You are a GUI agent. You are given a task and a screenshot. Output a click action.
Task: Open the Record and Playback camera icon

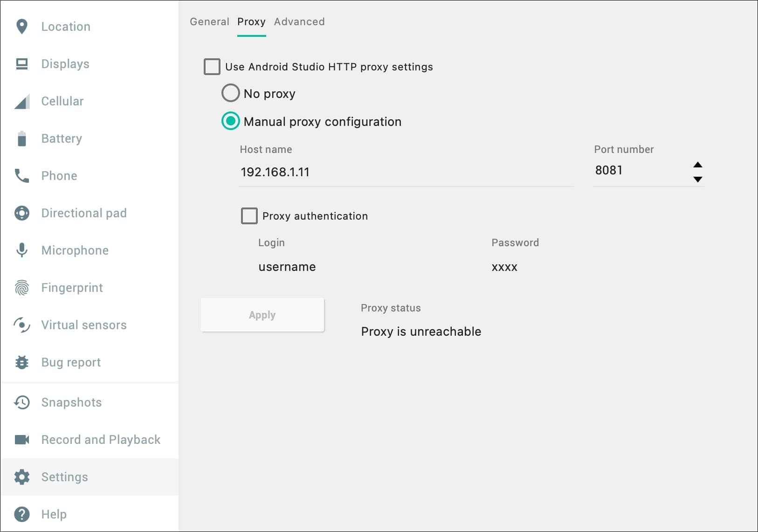21,440
